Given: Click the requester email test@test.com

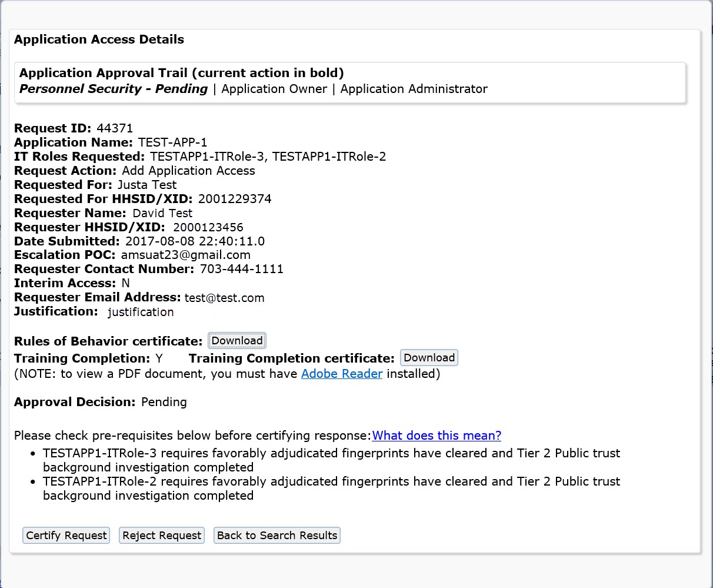Looking at the screenshot, I should click(x=224, y=298).
